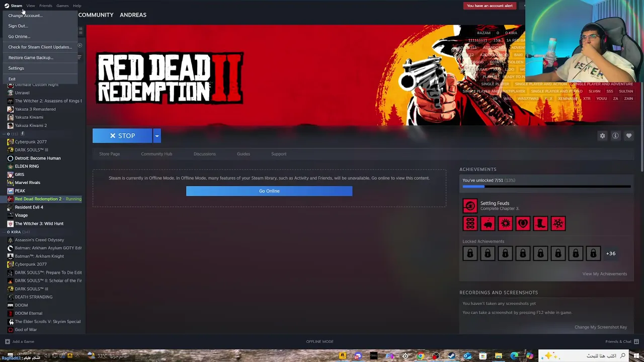Image resolution: width=644 pixels, height=362 pixels.
Task: Open the Help menu
Action: 77,6
